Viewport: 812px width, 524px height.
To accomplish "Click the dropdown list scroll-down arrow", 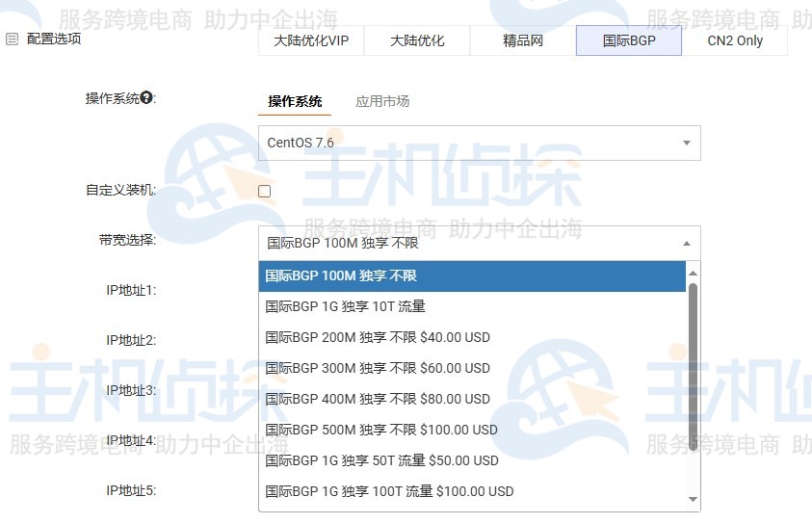I will click(x=693, y=499).
